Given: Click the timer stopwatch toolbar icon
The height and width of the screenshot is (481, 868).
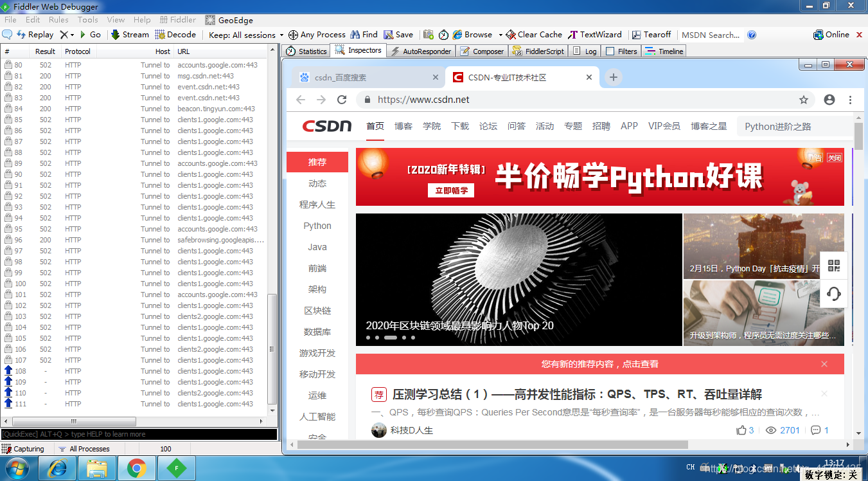Looking at the screenshot, I should tap(444, 35).
